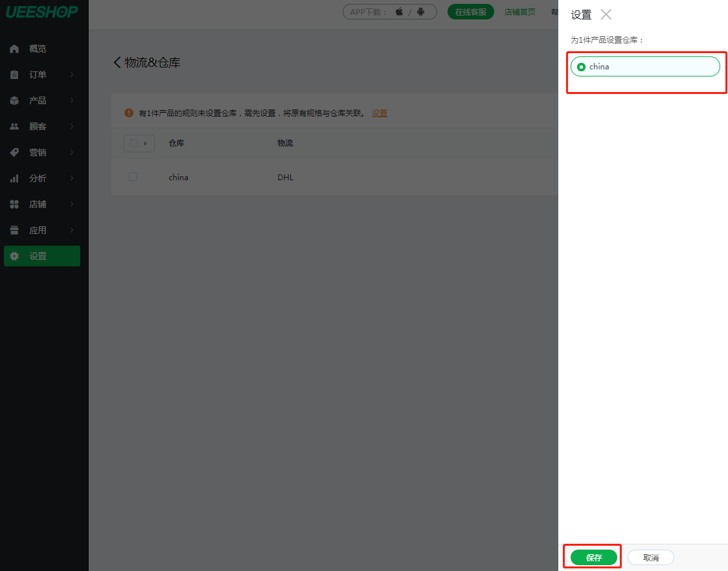The image size is (728, 571).
Task: Click the bar chart icon beside 分析
Action: pos(14,178)
